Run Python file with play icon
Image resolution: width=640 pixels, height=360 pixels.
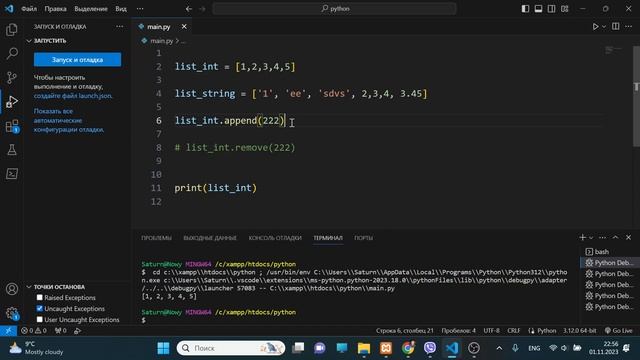pyautogui.click(x=595, y=27)
